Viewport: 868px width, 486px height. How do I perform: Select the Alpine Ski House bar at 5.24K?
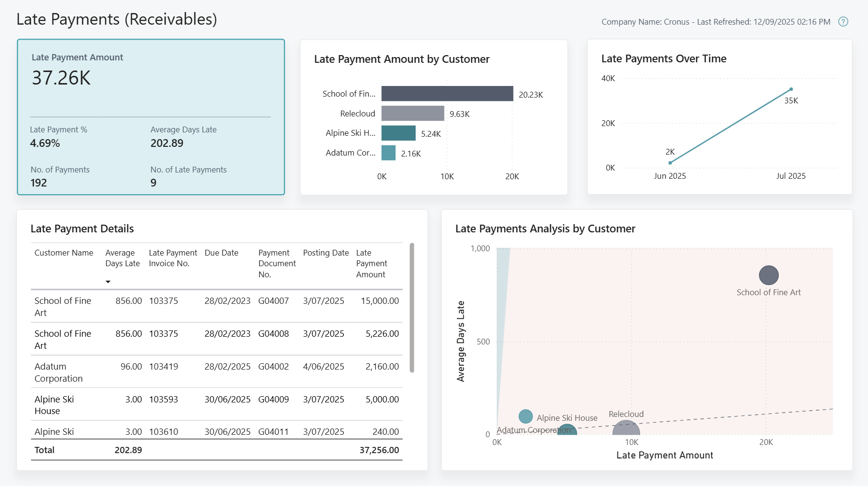click(398, 133)
